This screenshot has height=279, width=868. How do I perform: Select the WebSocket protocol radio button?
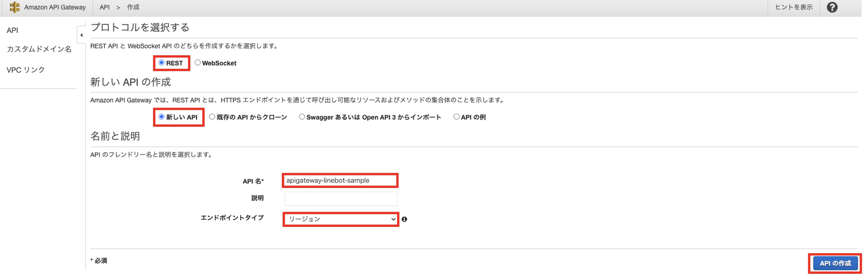click(x=198, y=63)
